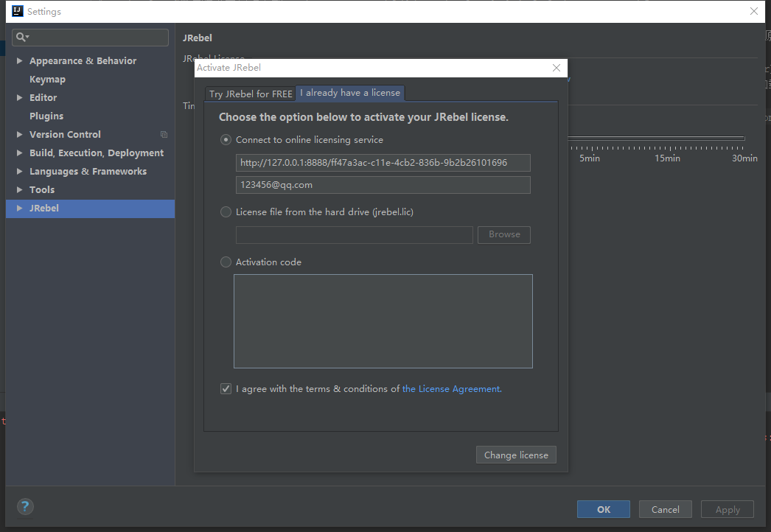Click the Apply button
This screenshot has height=532, width=771.
tap(728, 509)
